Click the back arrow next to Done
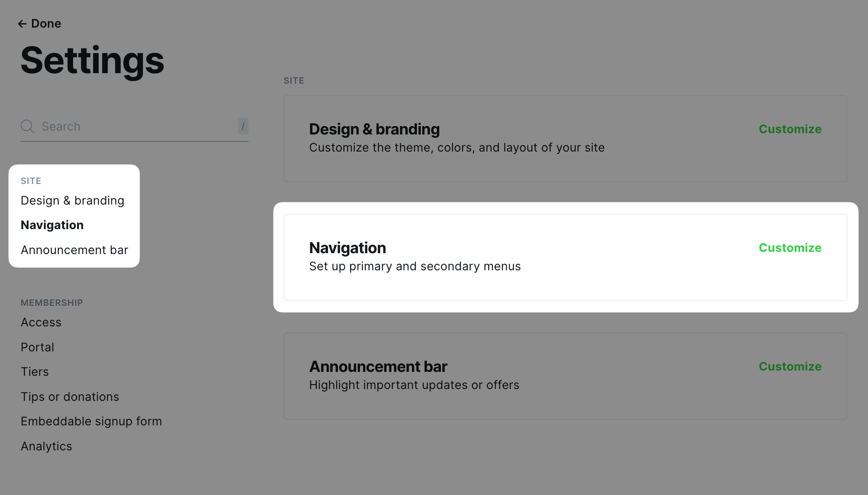The width and height of the screenshot is (868, 495). click(22, 23)
